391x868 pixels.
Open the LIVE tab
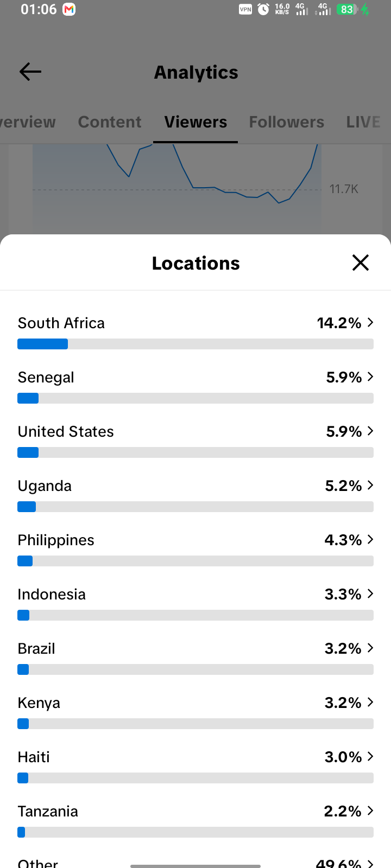coord(363,122)
